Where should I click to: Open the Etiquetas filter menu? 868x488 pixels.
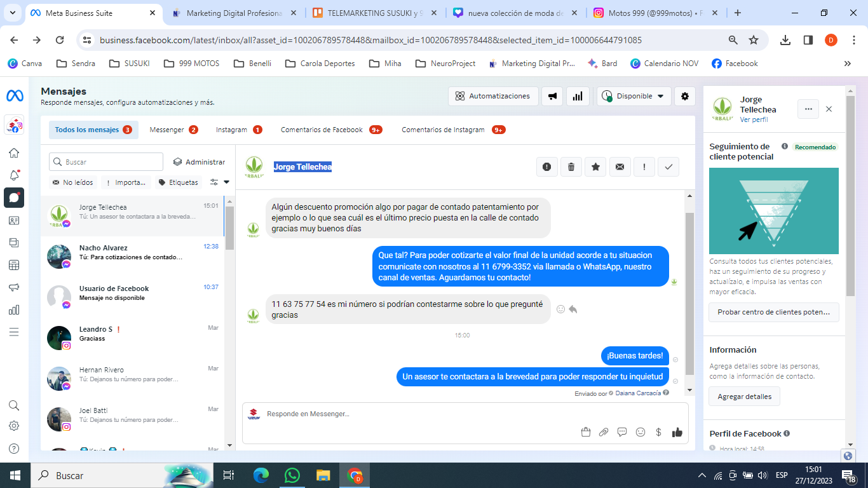179,182
